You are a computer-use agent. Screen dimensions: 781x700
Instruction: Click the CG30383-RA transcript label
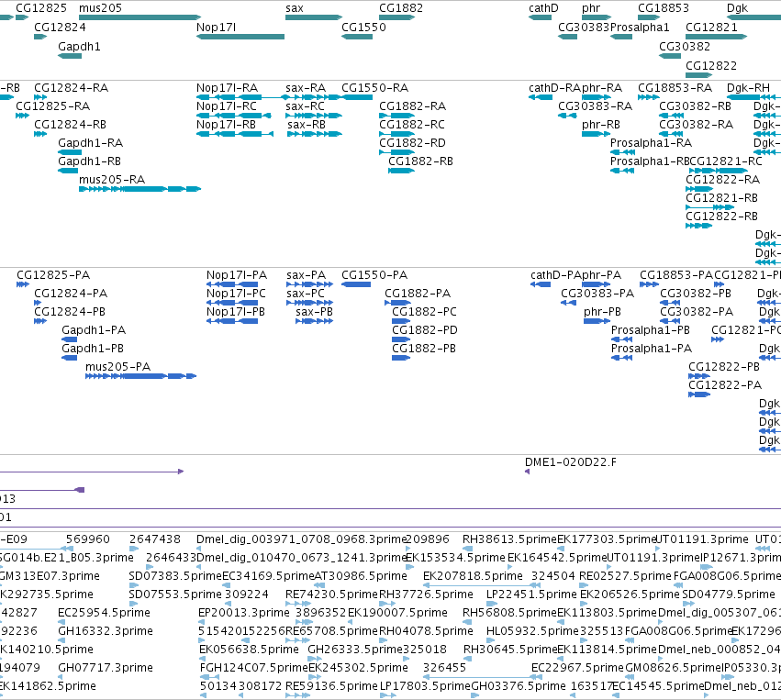click(x=595, y=106)
